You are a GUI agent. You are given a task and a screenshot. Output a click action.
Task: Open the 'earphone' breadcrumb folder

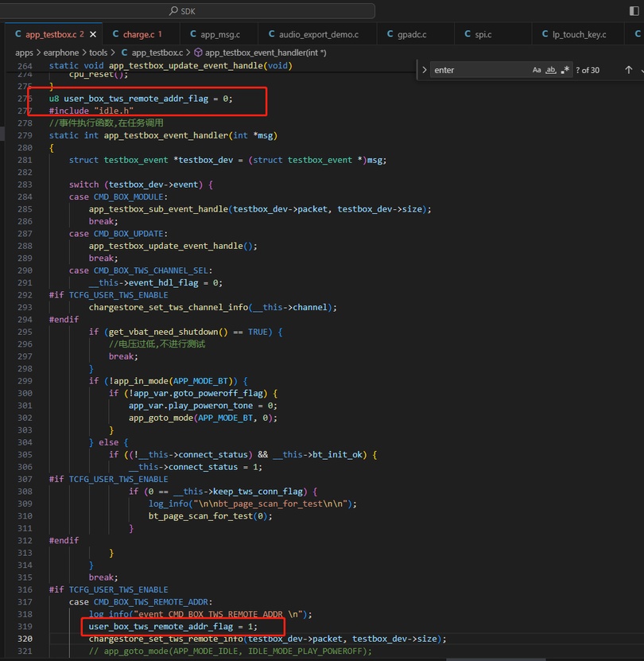pos(61,52)
